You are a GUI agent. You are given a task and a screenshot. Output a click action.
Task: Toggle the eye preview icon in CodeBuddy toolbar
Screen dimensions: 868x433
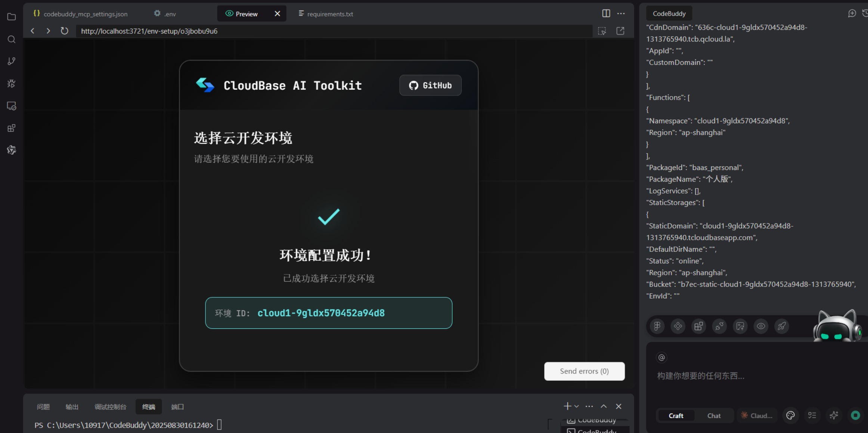[761, 326]
